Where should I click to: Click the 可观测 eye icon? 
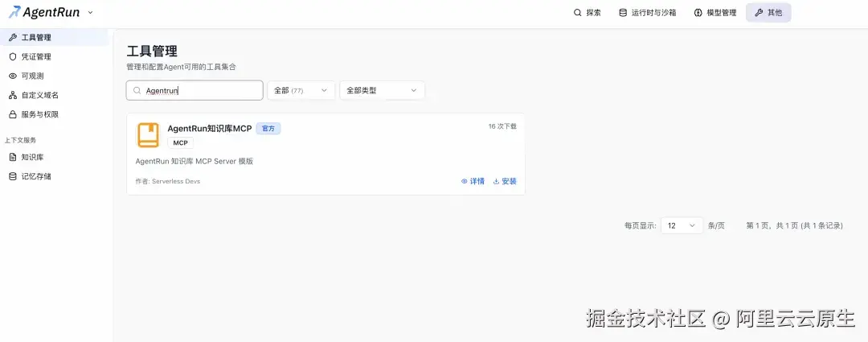tap(13, 76)
